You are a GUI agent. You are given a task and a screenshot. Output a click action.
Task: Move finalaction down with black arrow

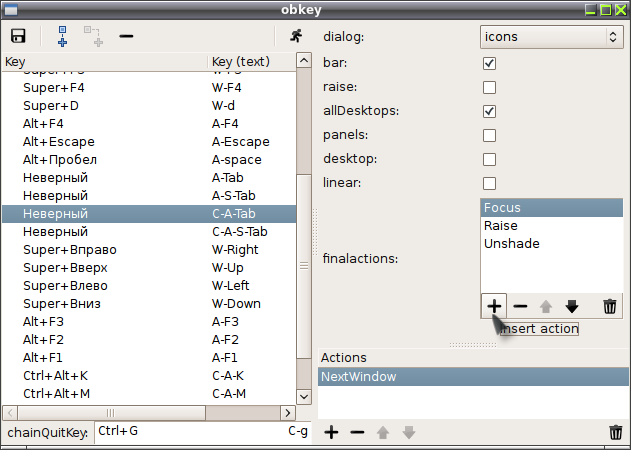[x=572, y=307]
